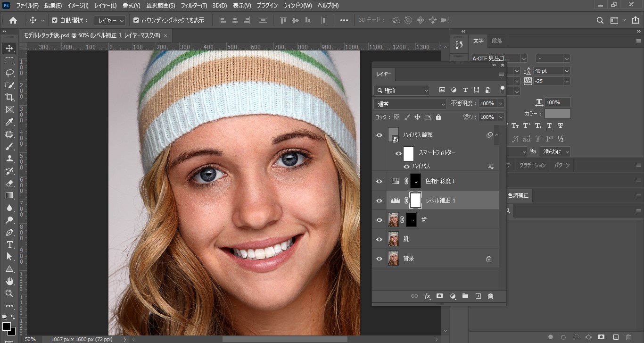Select the Zoom tool in toolbar

click(9, 293)
